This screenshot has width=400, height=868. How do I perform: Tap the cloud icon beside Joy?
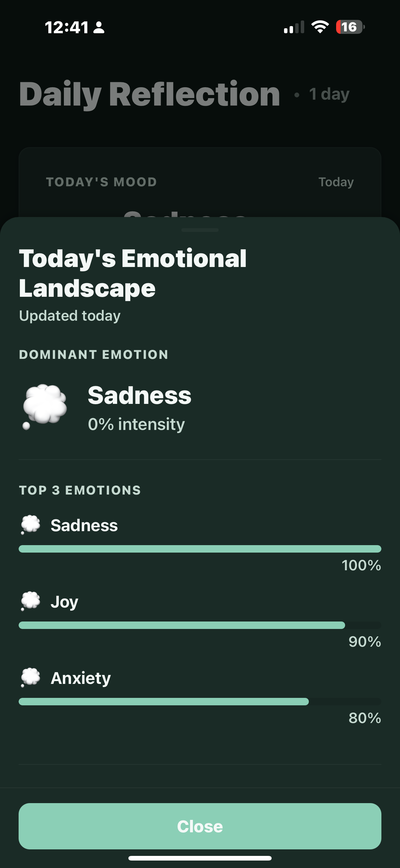click(30, 601)
